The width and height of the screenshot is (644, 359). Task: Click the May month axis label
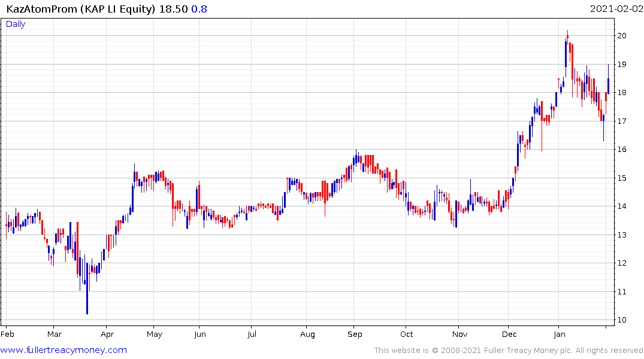(155, 334)
